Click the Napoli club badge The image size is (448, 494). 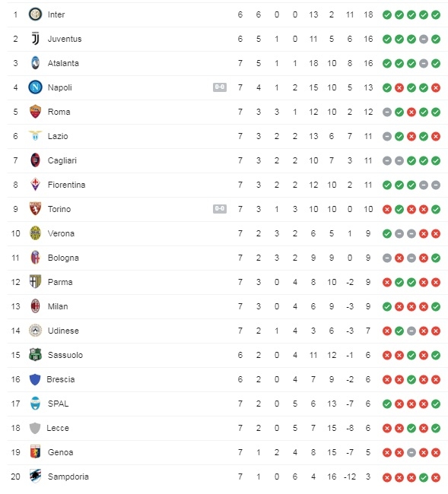pos(35,87)
